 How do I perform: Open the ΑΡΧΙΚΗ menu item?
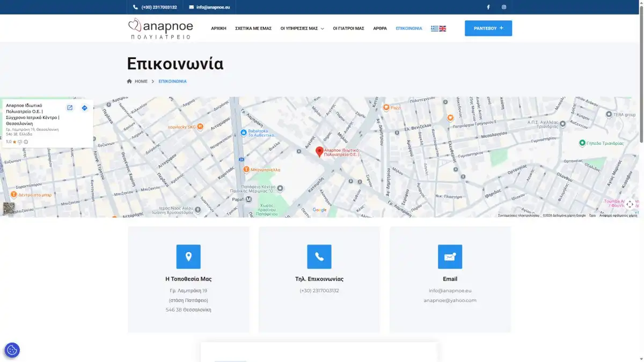(x=218, y=28)
